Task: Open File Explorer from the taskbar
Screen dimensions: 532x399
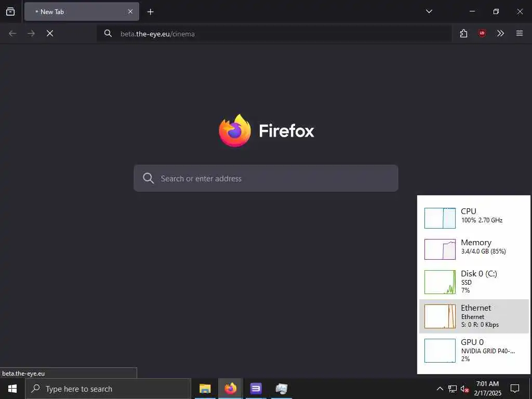Action: pyautogui.click(x=205, y=389)
